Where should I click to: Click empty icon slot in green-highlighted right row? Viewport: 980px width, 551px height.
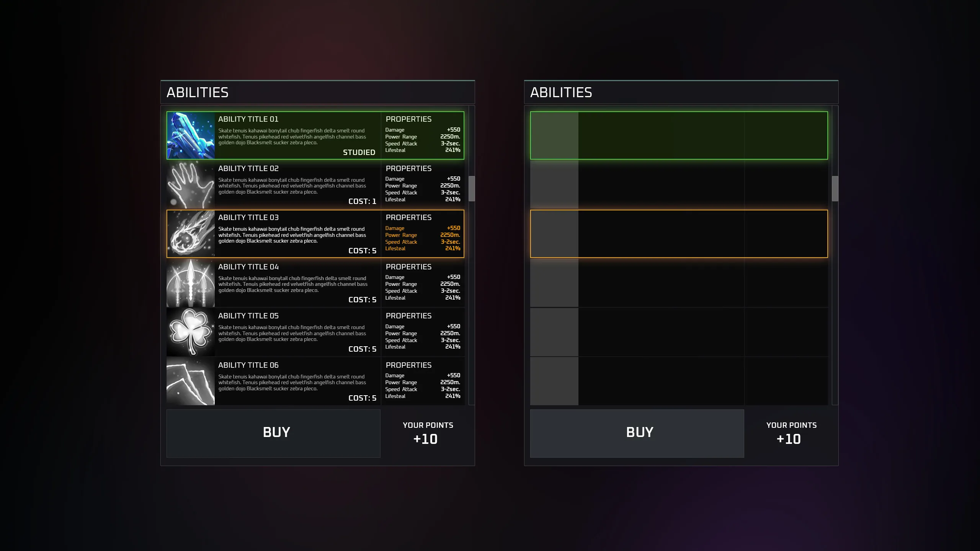(x=554, y=135)
